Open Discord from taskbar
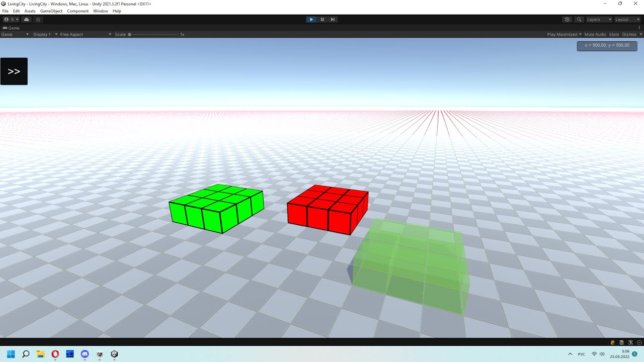 click(85, 354)
